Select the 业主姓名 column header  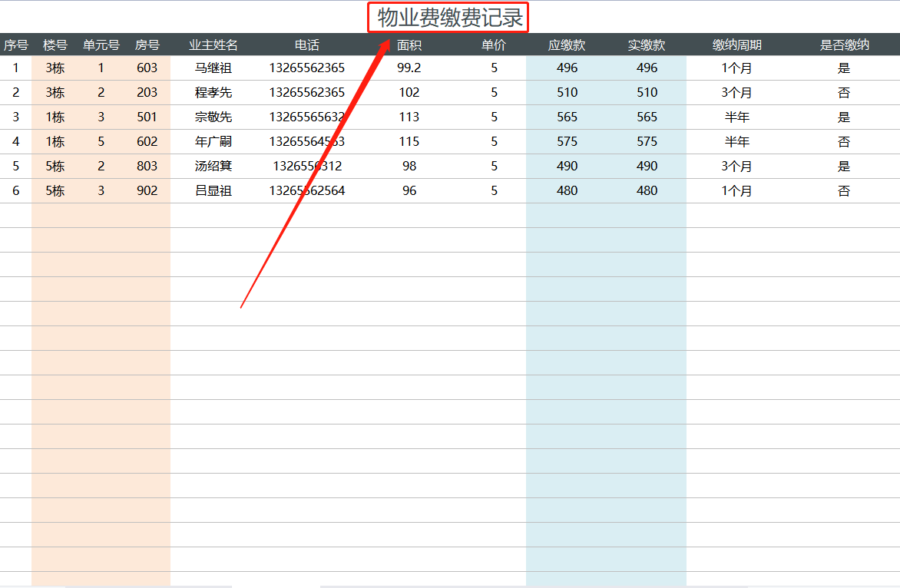[213, 45]
